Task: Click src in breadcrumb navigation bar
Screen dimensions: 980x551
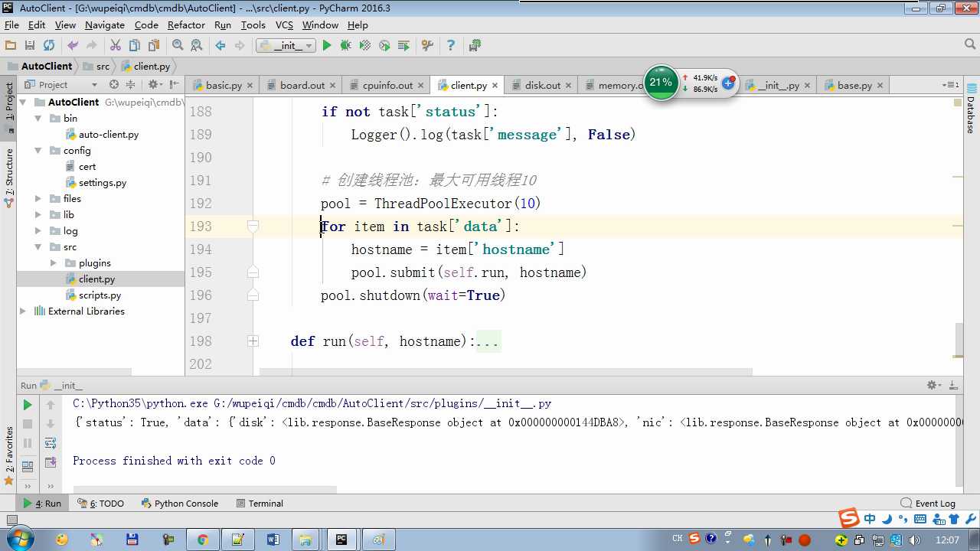Action: [96, 67]
